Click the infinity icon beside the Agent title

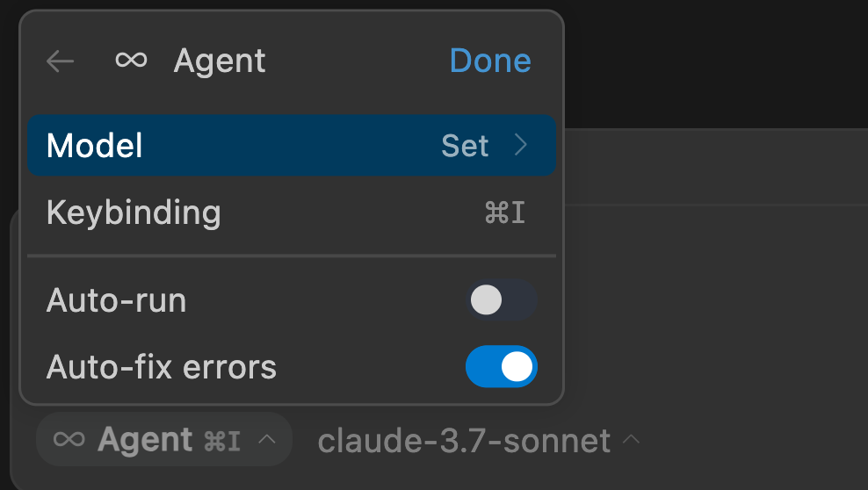[x=131, y=61]
